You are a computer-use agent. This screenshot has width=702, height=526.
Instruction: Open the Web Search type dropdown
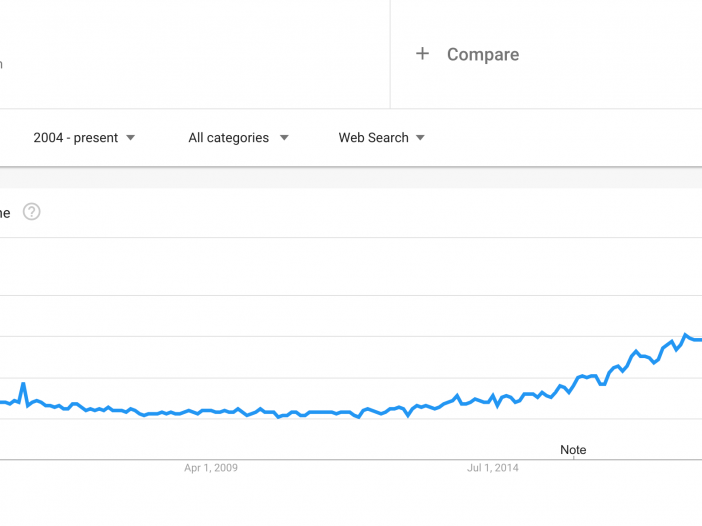pos(381,137)
